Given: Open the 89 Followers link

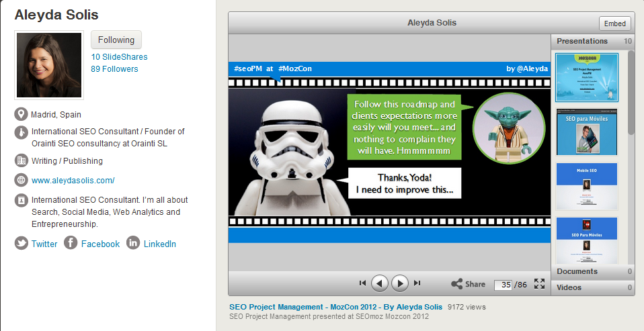Looking at the screenshot, I should pos(115,69).
